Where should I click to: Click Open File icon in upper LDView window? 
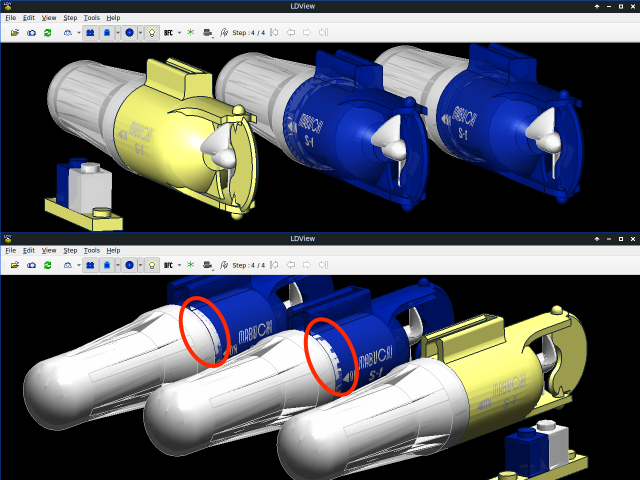(15, 32)
